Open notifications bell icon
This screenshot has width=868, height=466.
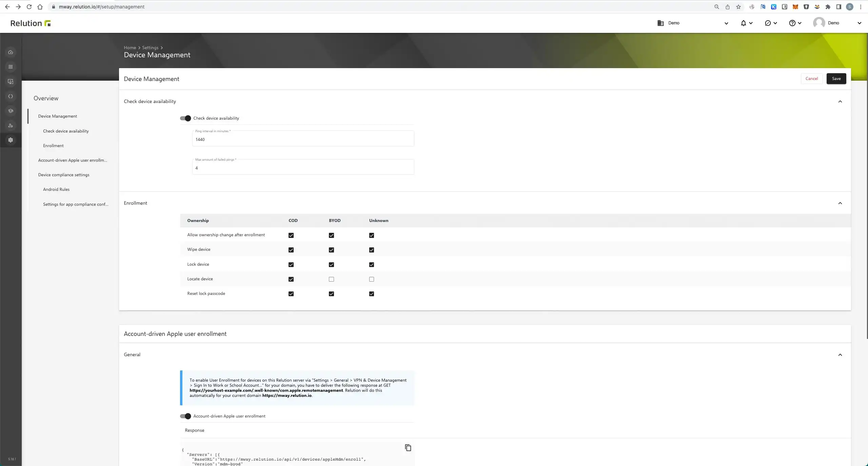(x=743, y=23)
